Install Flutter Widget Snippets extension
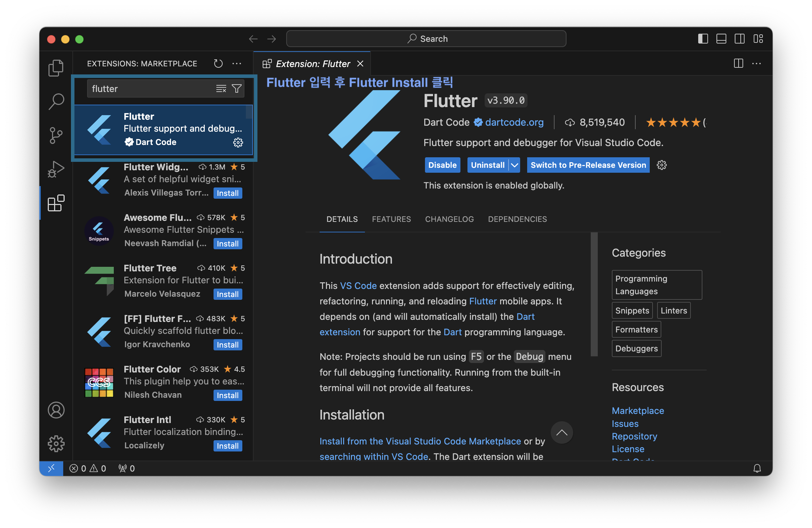This screenshot has width=812, height=528. 228,193
